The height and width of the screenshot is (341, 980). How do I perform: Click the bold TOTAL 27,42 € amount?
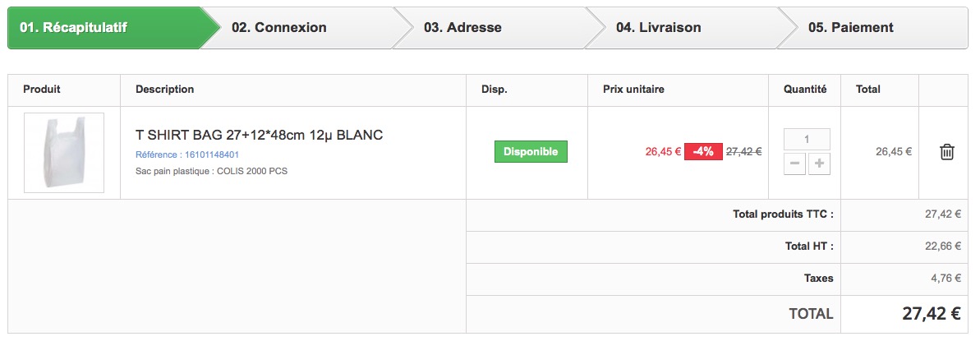point(932,313)
